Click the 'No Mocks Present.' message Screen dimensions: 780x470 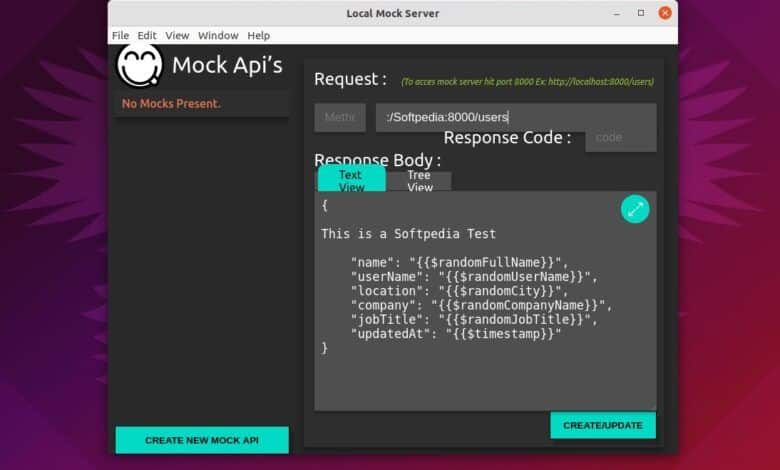click(171, 103)
